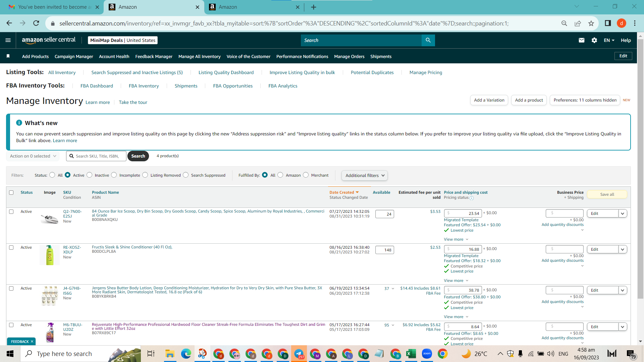Viewport: 644px width, 362px height.
Task: Click the Windows Start button
Action: 10,354
